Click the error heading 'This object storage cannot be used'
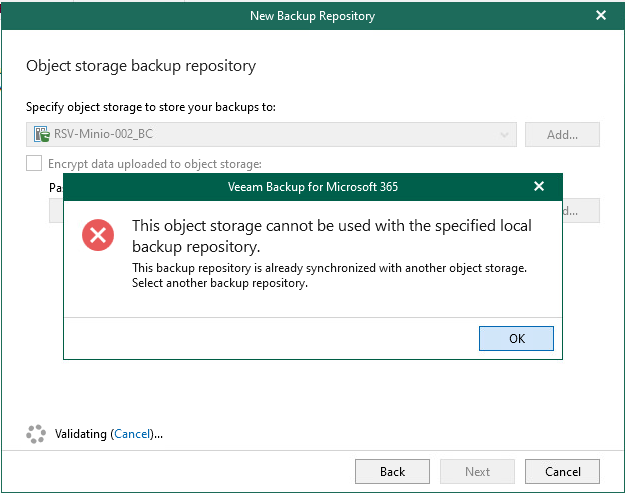This screenshot has height=493, width=625. [332, 236]
